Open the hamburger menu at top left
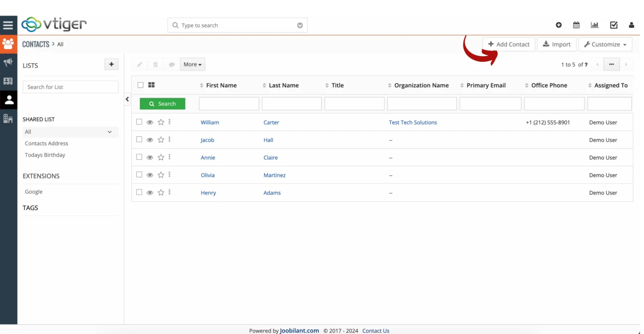 pyautogui.click(x=8, y=25)
